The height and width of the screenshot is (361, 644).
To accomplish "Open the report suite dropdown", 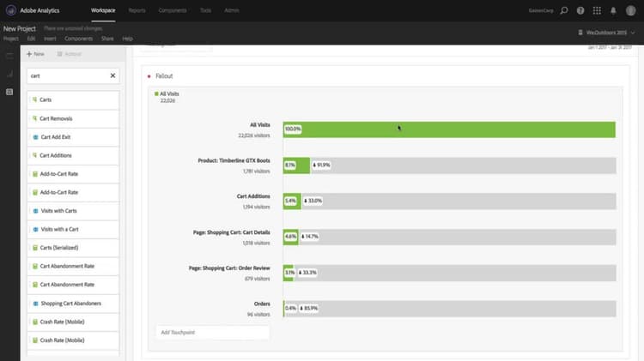I will tap(606, 33).
